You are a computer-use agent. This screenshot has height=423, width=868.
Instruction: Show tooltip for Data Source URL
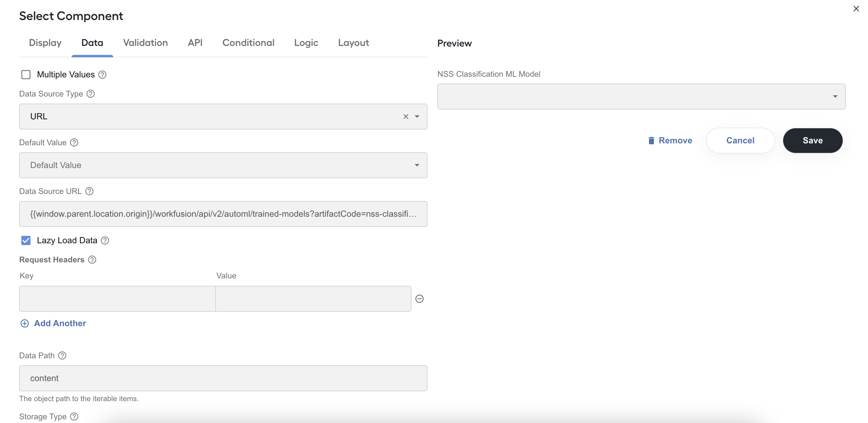click(x=89, y=191)
